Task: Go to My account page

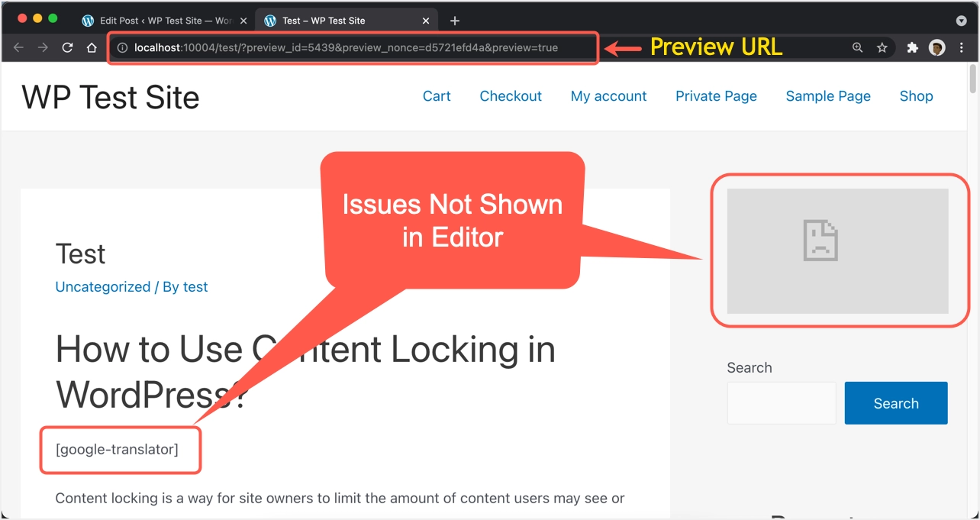Action: 608,96
